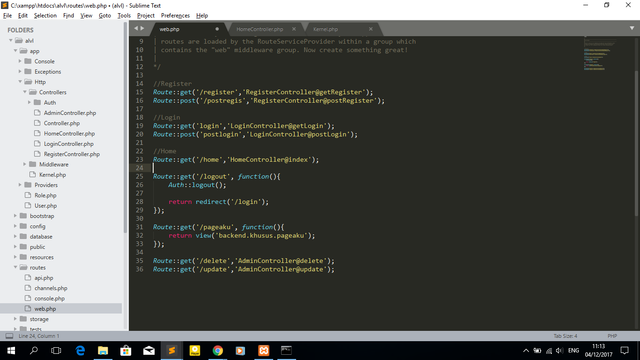Screen dimensions: 640x360
Task: Expand the Exceptions folder
Action: point(20,71)
